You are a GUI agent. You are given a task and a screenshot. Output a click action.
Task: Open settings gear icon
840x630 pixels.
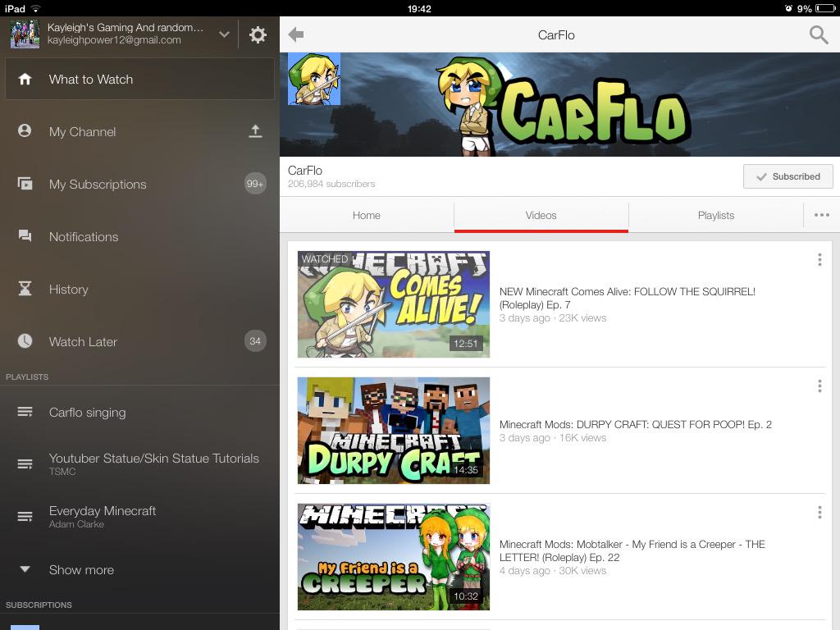coord(258,34)
